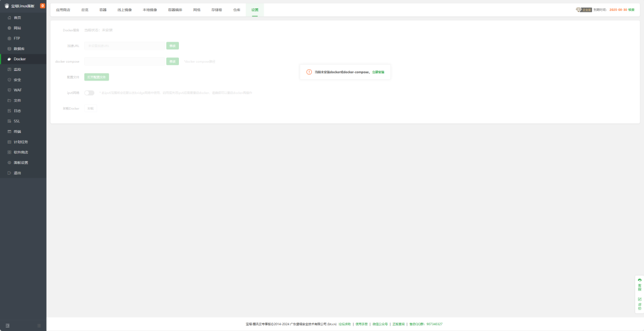The width and height of the screenshot is (644, 331).
Task: Click the 打开配置文件 button
Action: pyautogui.click(x=97, y=77)
